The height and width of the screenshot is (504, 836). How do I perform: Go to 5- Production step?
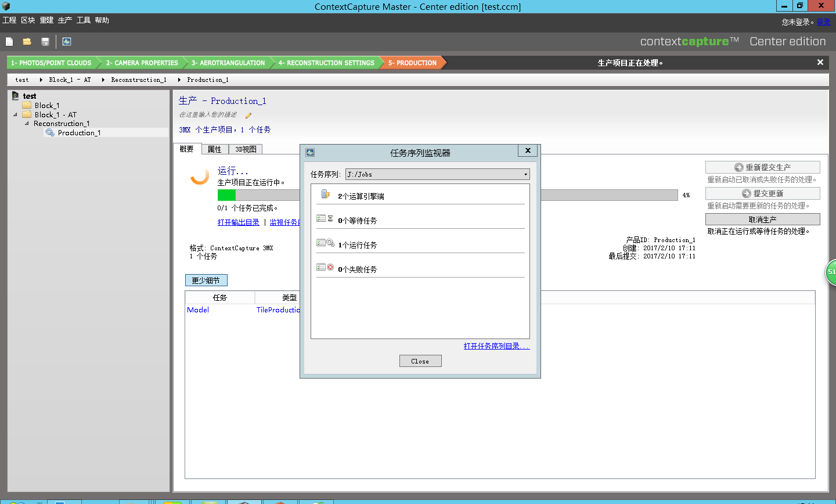pos(412,63)
